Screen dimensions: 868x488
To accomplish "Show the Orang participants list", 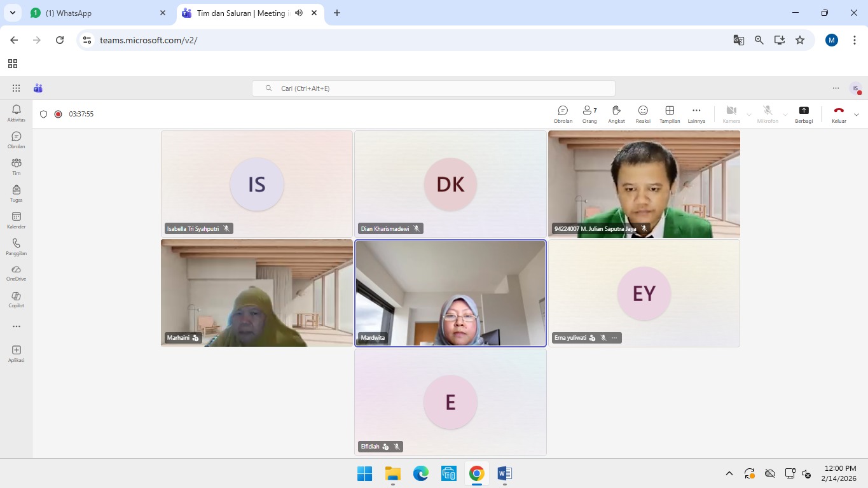I will click(589, 114).
